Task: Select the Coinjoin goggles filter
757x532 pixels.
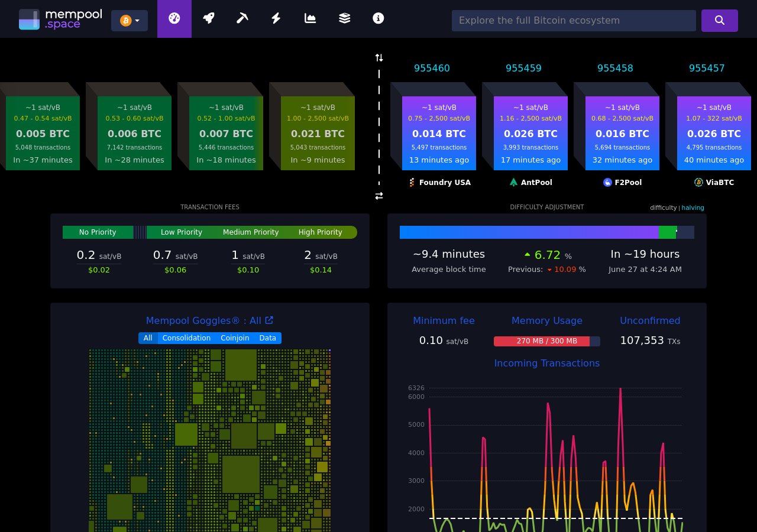Action: click(x=235, y=338)
